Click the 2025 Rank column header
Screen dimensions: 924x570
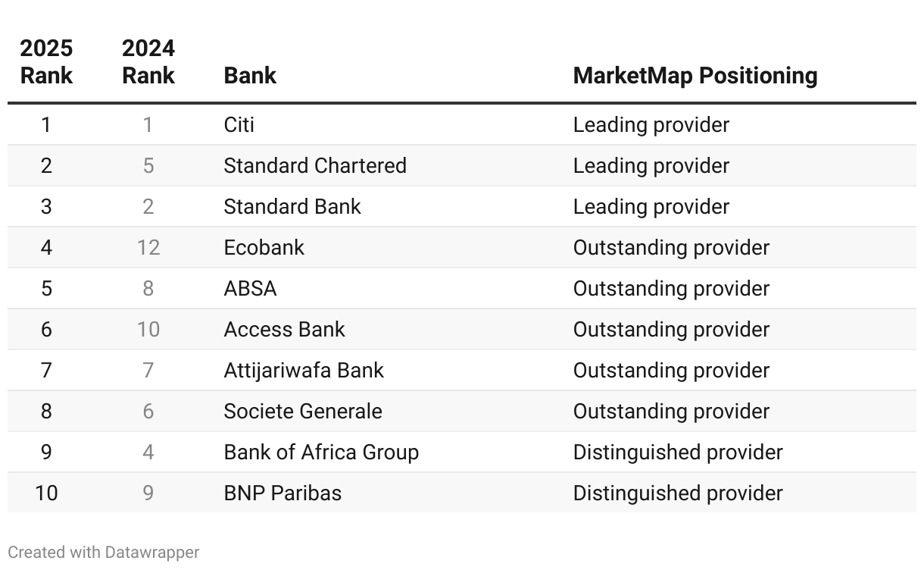click(46, 62)
